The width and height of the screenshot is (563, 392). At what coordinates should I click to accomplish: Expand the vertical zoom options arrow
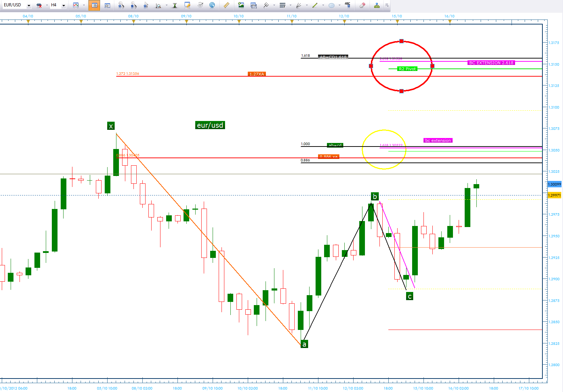[166, 5]
